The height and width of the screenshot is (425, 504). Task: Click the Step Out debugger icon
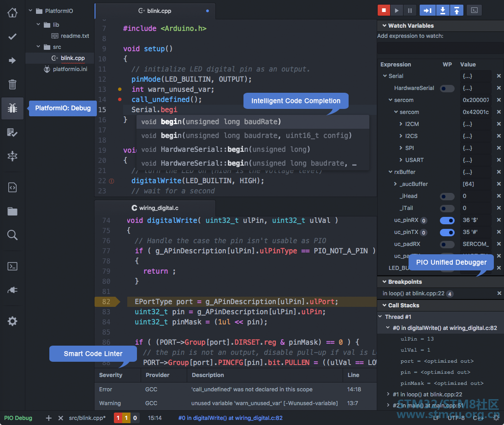pyautogui.click(x=457, y=10)
